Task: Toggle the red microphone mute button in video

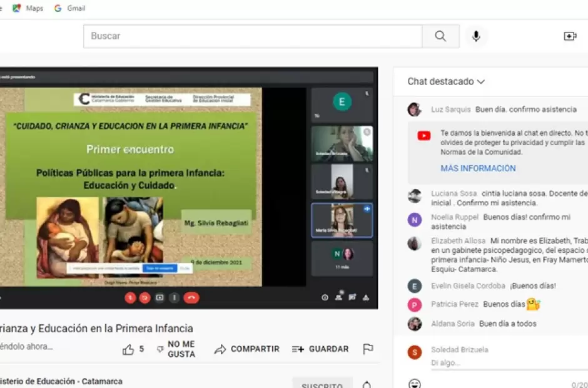Action: pyautogui.click(x=130, y=298)
